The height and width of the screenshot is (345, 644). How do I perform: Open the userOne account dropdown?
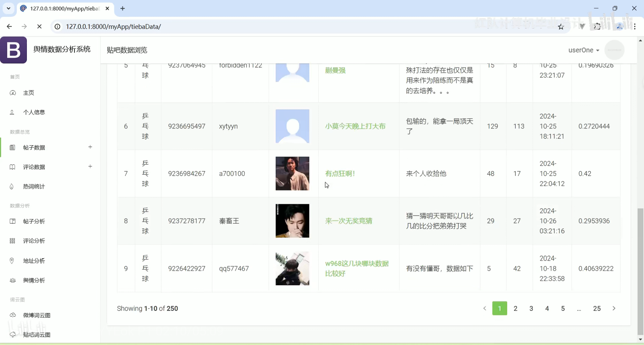click(x=583, y=50)
